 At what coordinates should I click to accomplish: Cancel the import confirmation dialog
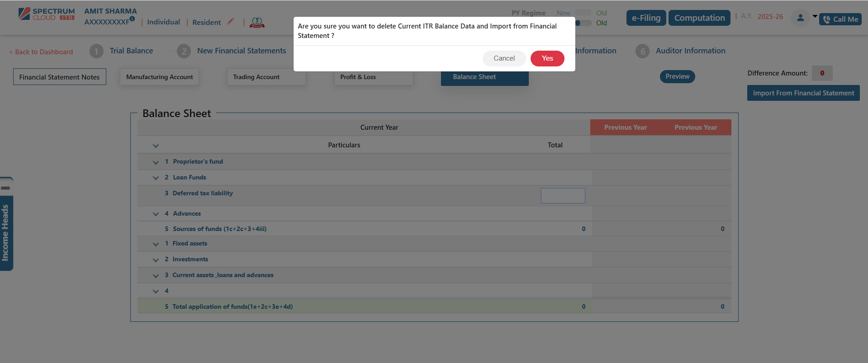(x=504, y=58)
